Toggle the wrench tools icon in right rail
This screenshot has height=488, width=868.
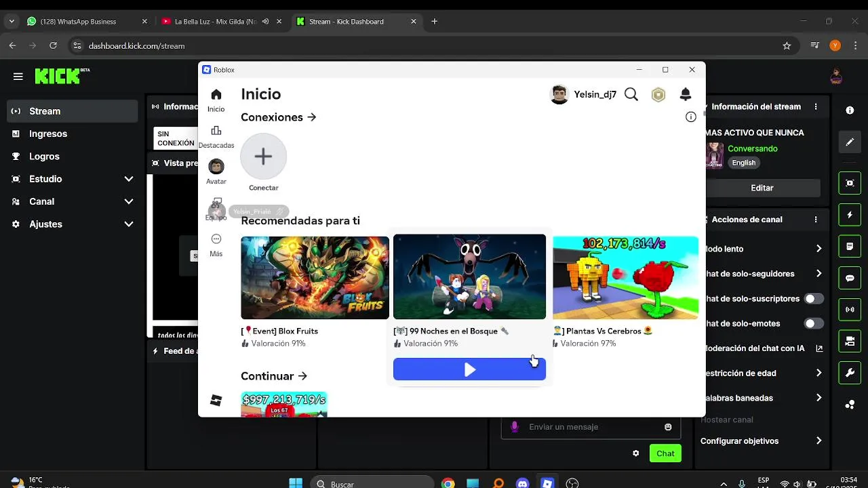[x=850, y=373]
